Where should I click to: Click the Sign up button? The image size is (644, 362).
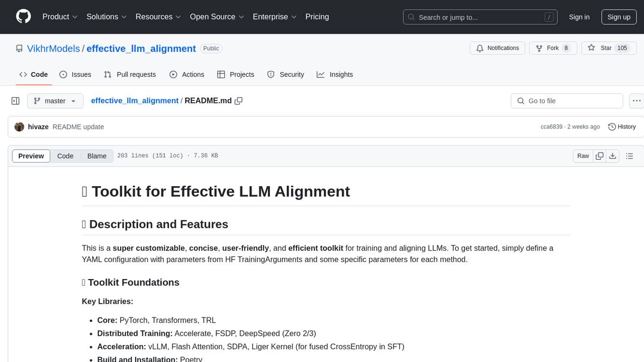click(x=618, y=17)
